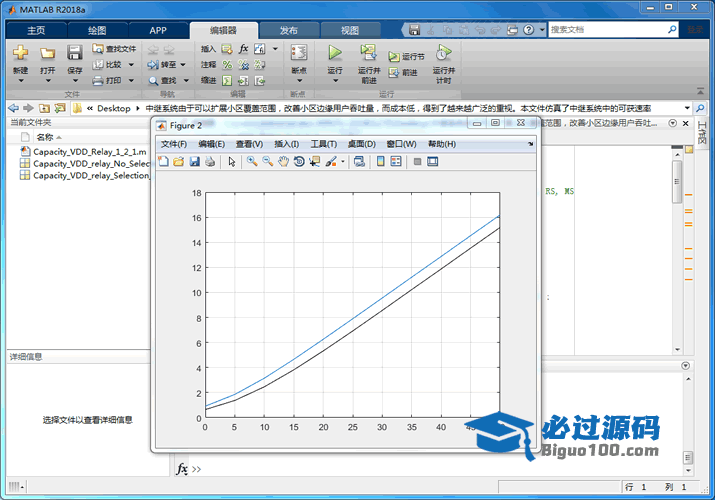715x500 pixels.
Task: Select the Zoom In tool in Figure 2
Action: point(252,161)
